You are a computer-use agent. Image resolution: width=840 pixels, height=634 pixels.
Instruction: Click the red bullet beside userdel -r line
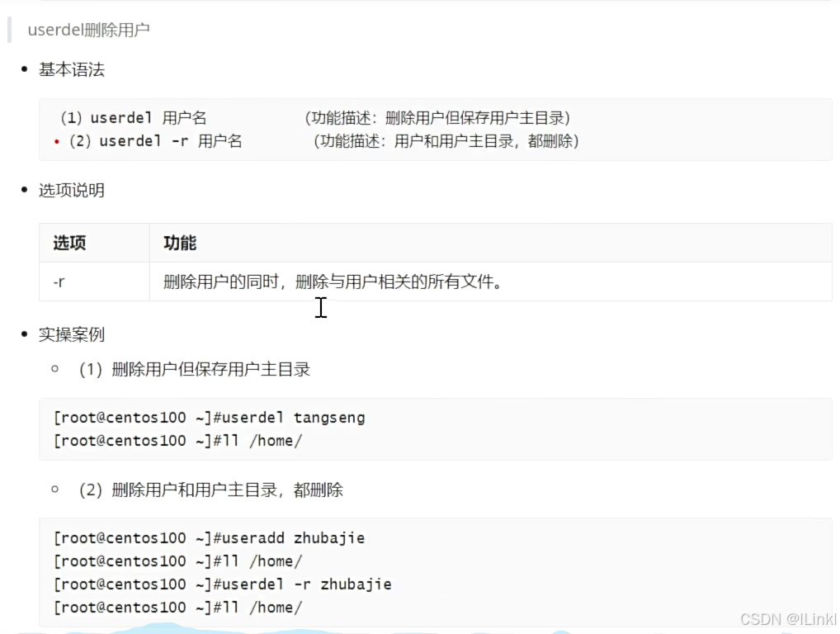click(55, 141)
